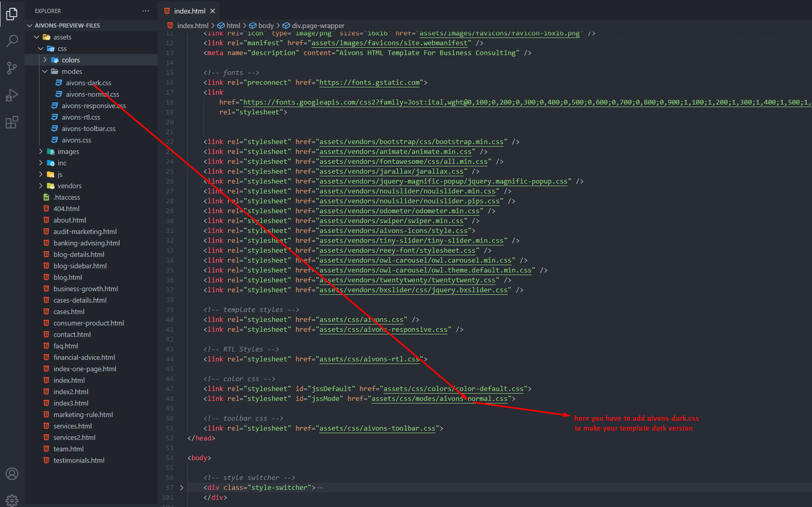Switch to the index.html tab

click(189, 11)
